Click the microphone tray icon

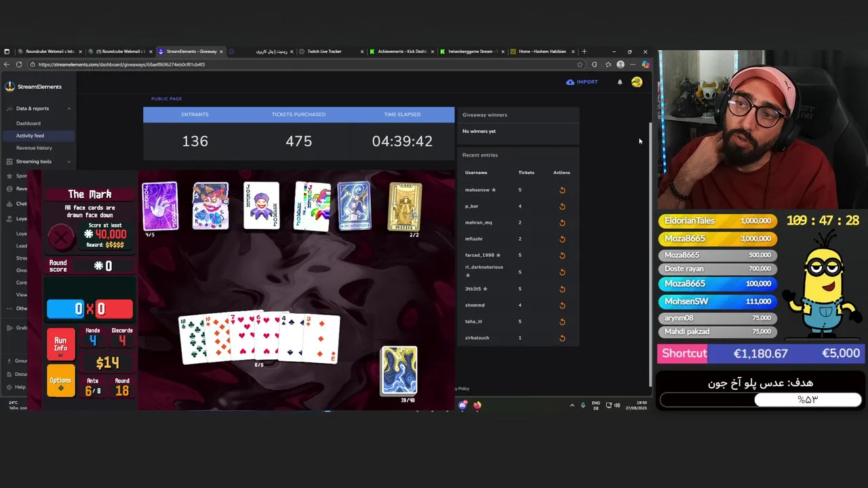pos(583,405)
